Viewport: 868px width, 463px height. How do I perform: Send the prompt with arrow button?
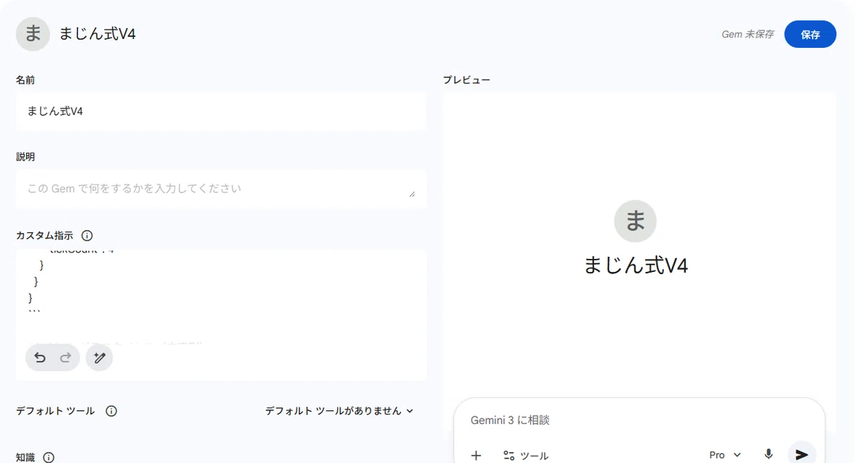(x=801, y=454)
